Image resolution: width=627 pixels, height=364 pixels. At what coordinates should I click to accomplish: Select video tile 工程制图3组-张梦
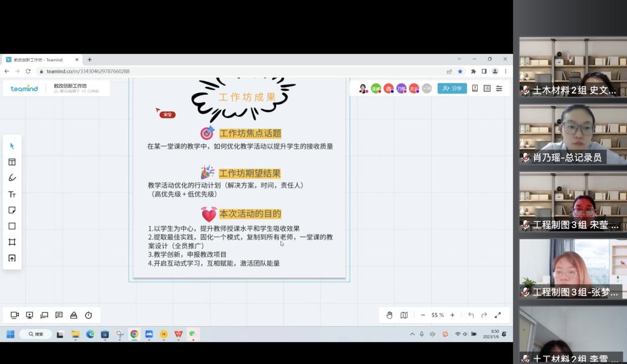573,269
